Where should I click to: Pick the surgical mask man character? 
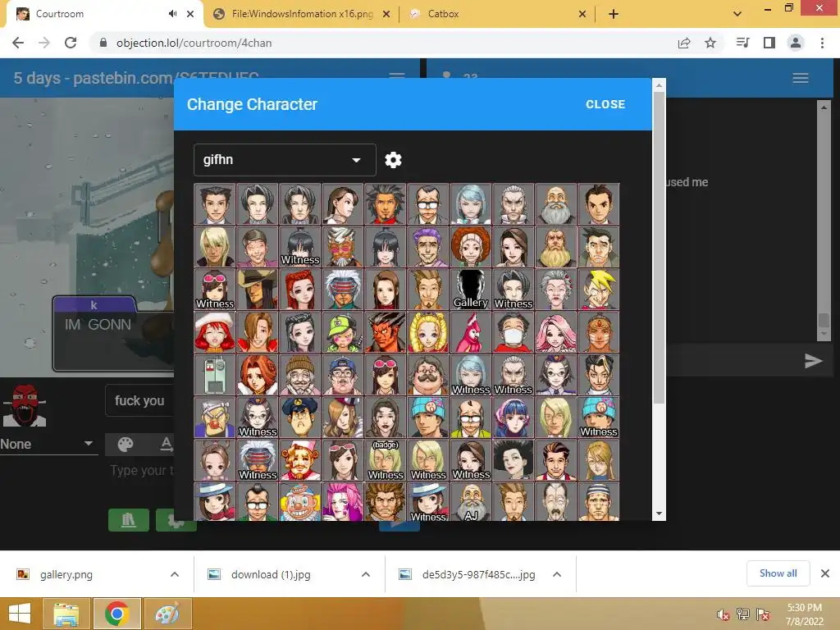tap(514, 332)
